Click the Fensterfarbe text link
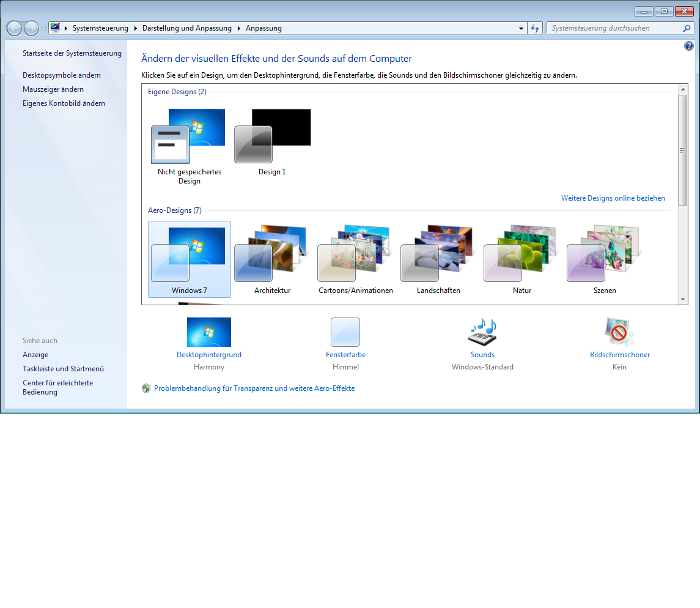 coord(345,355)
